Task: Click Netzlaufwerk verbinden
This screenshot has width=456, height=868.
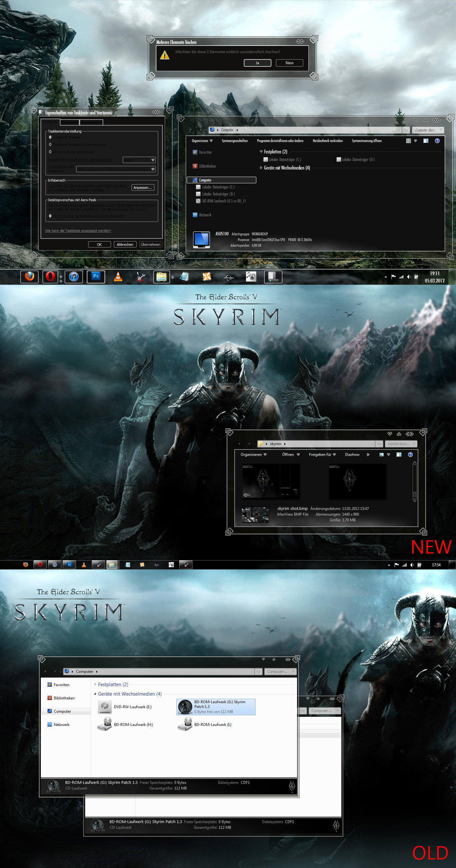Action: click(327, 141)
